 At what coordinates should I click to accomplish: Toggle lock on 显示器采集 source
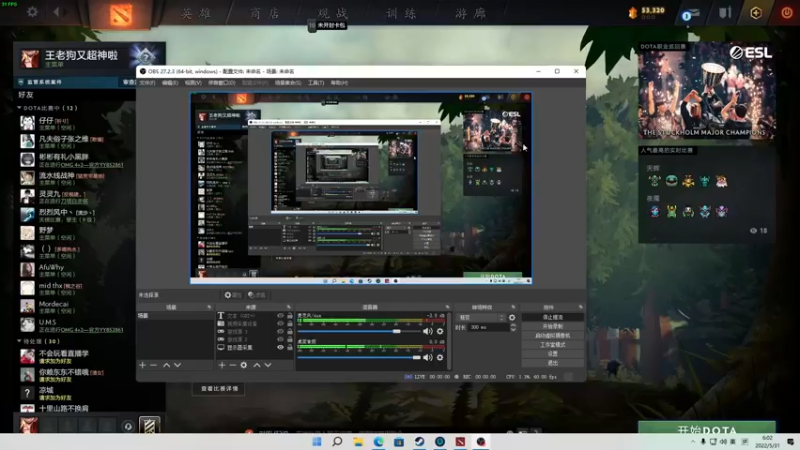[290, 347]
